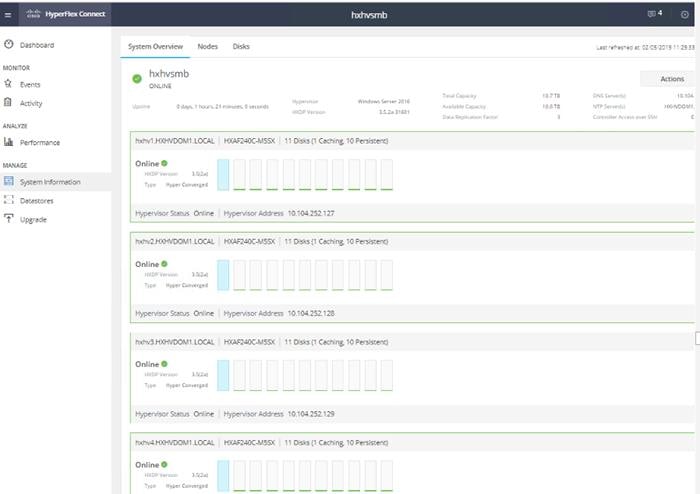Click the last persistent disk of hxhv3
The width and height of the screenshot is (700, 494).
tap(387, 375)
